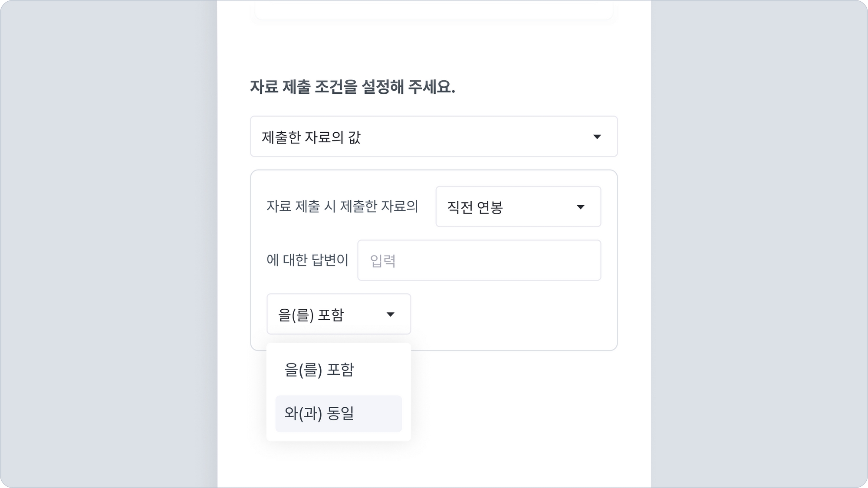This screenshot has width=868, height=488.
Task: Click empty space right of 을(를) 포함 selector
Action: 512,314
